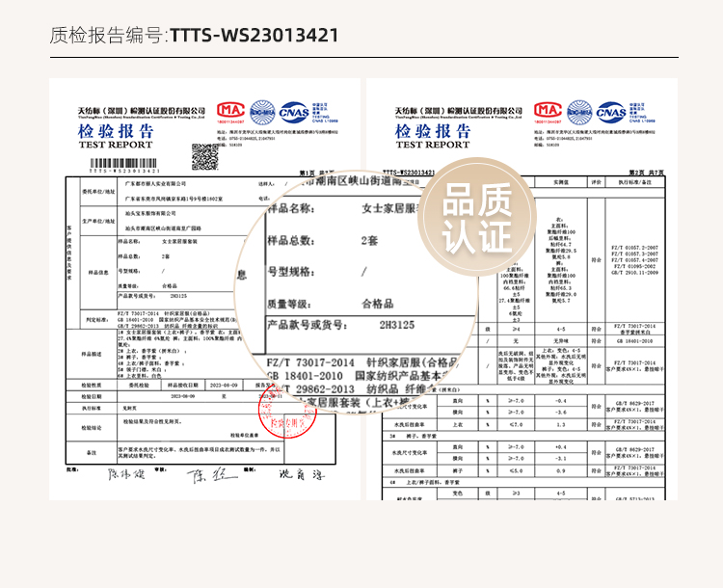Click the gold 品质认证 badge
Screen dimensions: 723x588
[x=475, y=220]
